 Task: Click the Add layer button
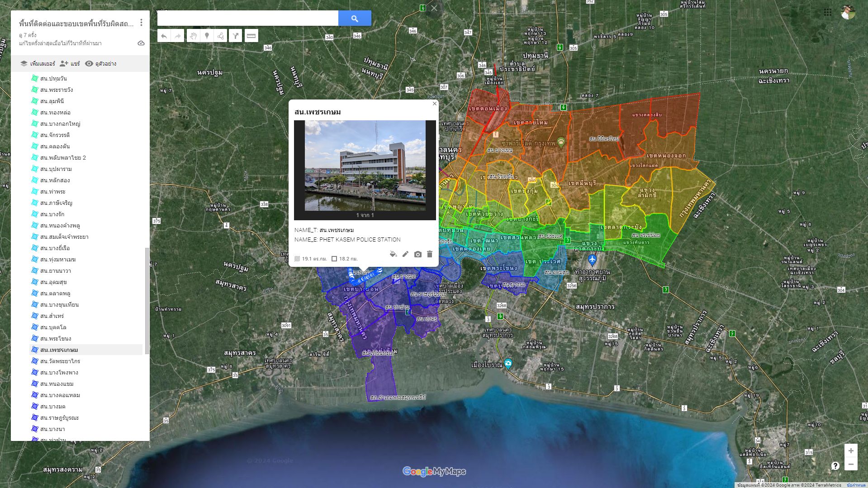pyautogui.click(x=38, y=64)
